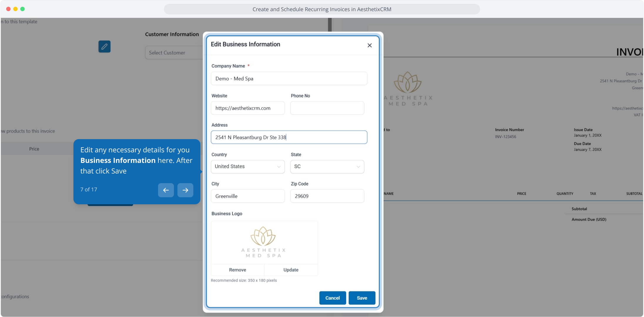This screenshot has height=317, width=644.
Task: Open the Country dropdown
Action: [x=247, y=166]
